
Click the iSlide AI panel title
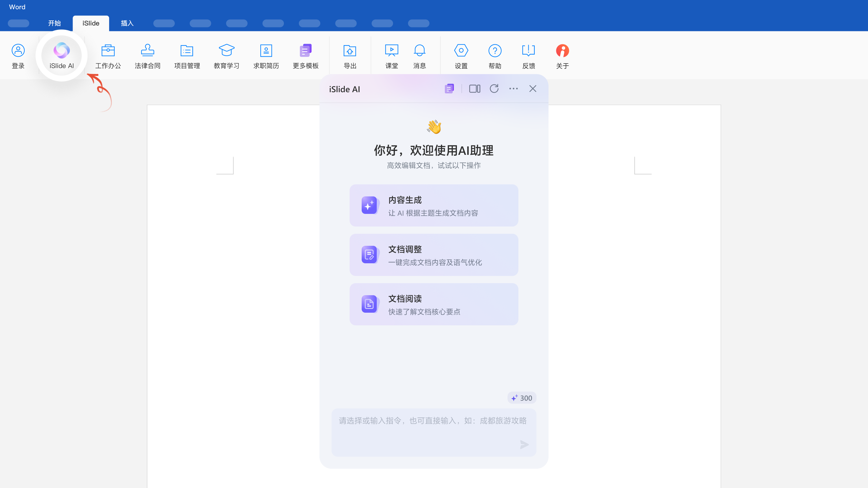click(x=344, y=89)
